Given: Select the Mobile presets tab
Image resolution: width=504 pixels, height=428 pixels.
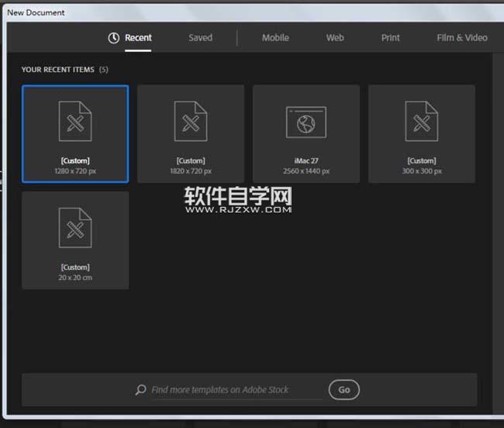Looking at the screenshot, I should point(275,38).
